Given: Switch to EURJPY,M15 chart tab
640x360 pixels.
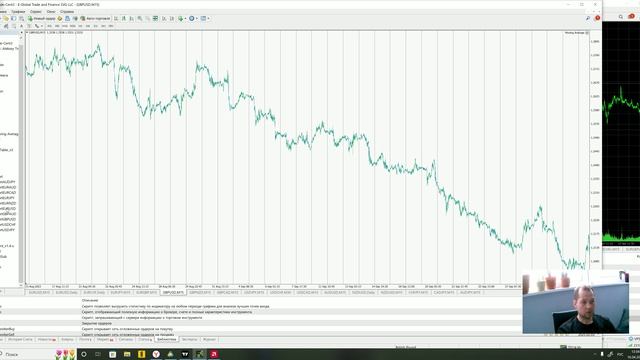Looking at the screenshot, I should pyautogui.click(x=121, y=292).
